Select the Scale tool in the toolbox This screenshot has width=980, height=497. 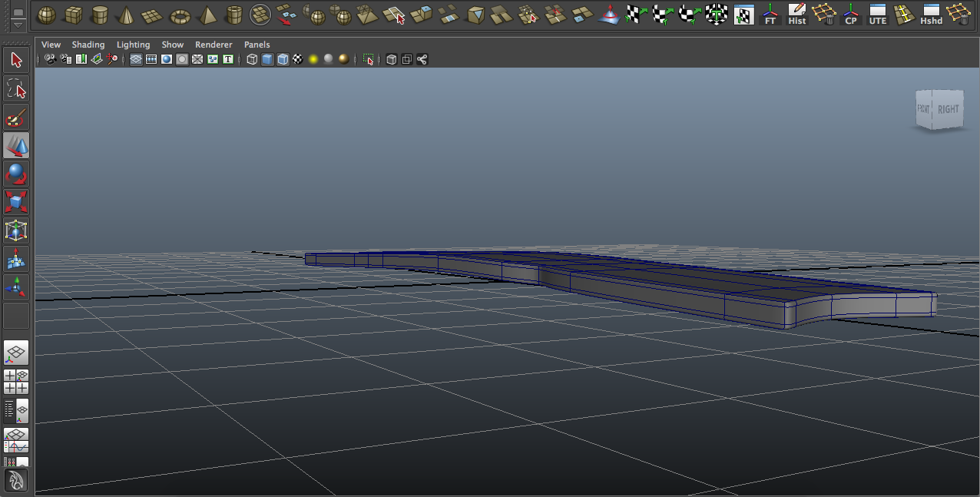(15, 202)
